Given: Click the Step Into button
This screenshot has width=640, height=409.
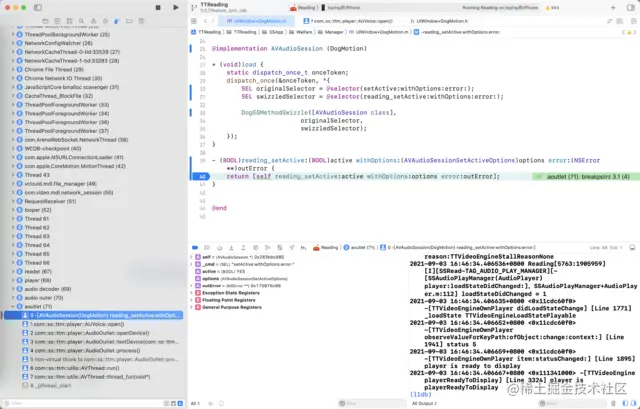Looking at the screenshot, I should click(231, 247).
